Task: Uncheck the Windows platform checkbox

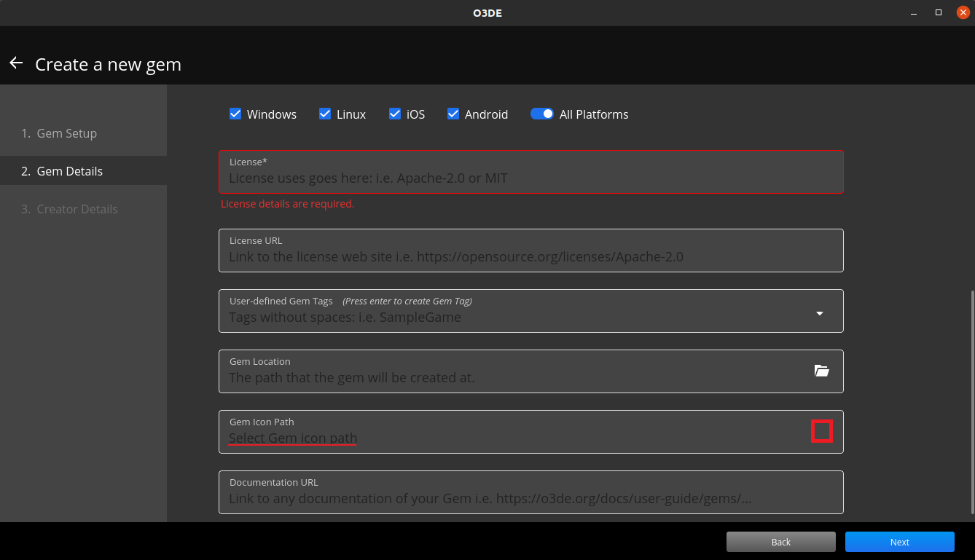Action: pyautogui.click(x=235, y=114)
